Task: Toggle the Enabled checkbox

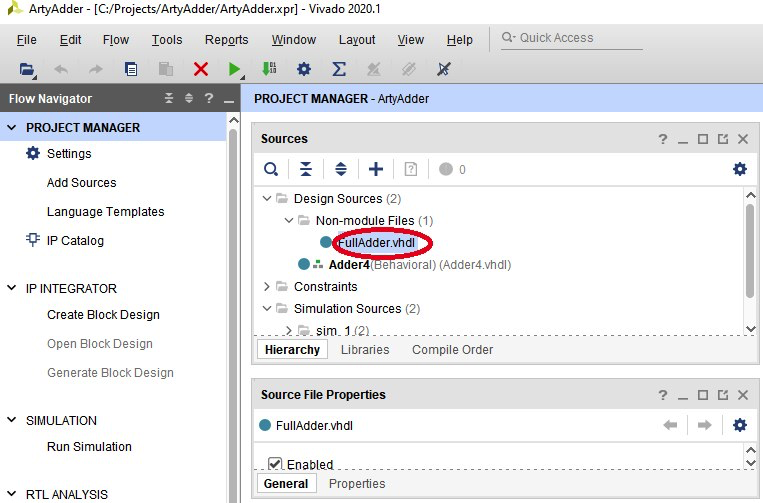Action: coord(275,463)
